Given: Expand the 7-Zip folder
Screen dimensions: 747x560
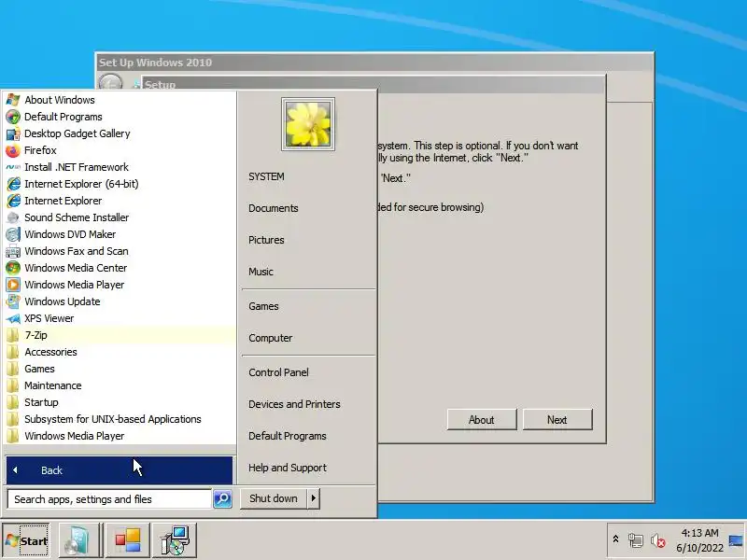Looking at the screenshot, I should [120, 335].
